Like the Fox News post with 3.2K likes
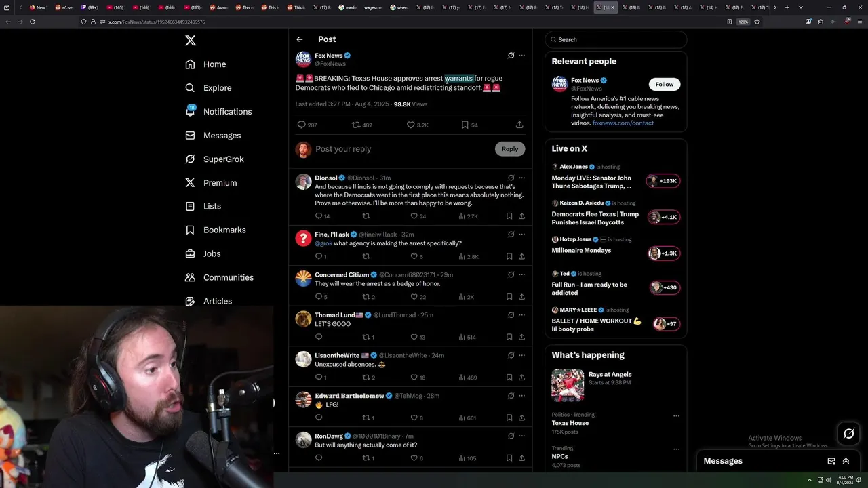This screenshot has height=488, width=868. point(417,125)
